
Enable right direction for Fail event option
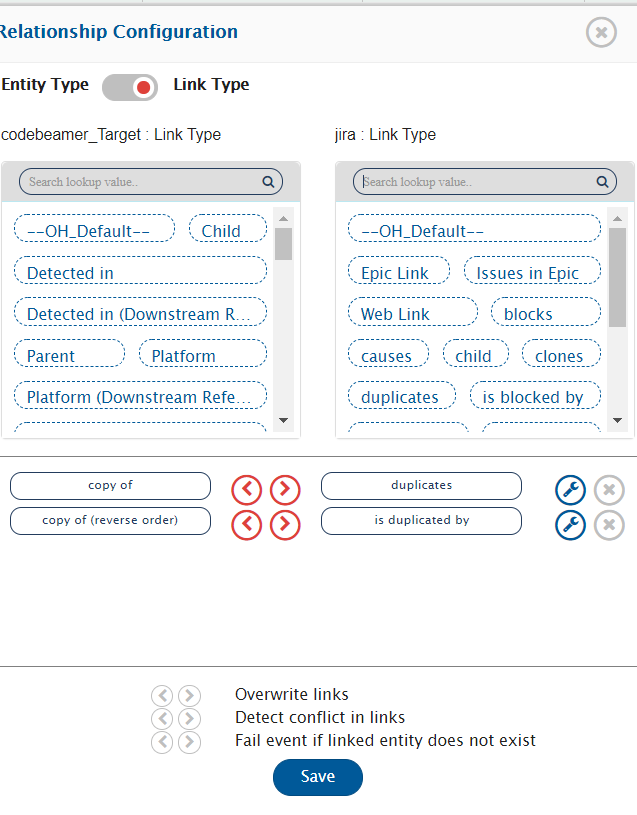(x=189, y=741)
